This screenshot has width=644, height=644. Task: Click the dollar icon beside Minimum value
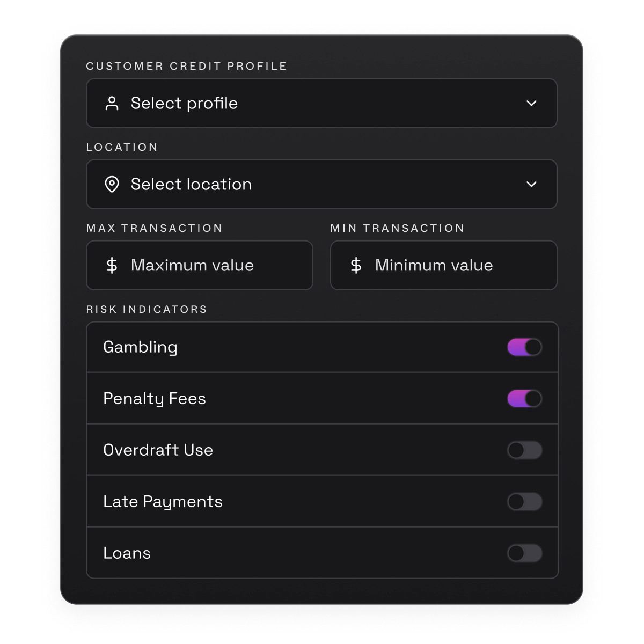point(356,265)
